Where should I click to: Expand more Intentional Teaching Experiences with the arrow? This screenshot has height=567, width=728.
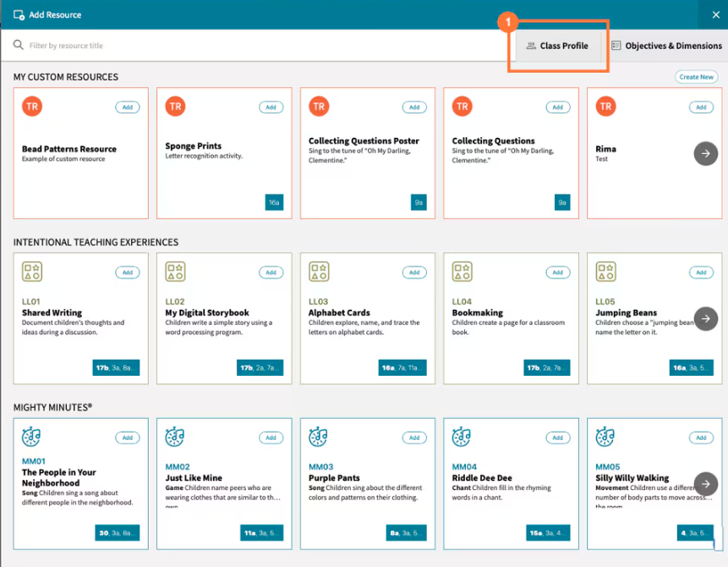705,318
